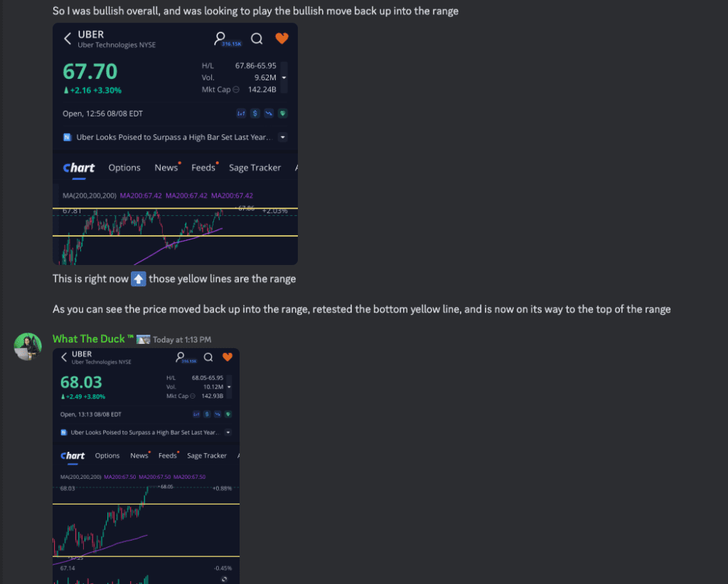728x584 pixels.
Task: Click green diamond icon in the 12:56 screenshot
Action: click(x=282, y=113)
